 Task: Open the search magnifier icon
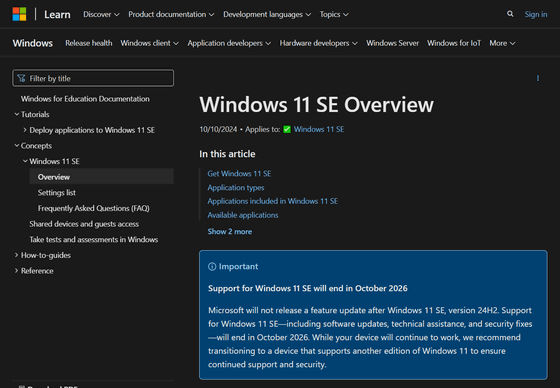tap(510, 14)
